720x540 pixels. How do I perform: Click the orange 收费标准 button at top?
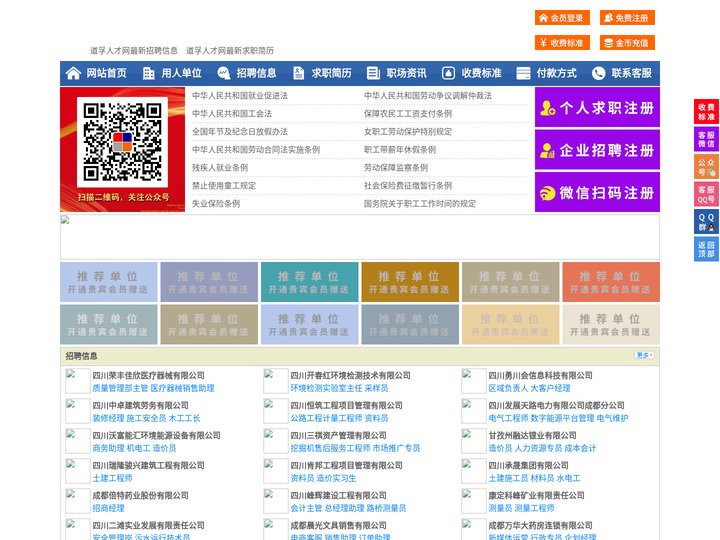[562, 43]
